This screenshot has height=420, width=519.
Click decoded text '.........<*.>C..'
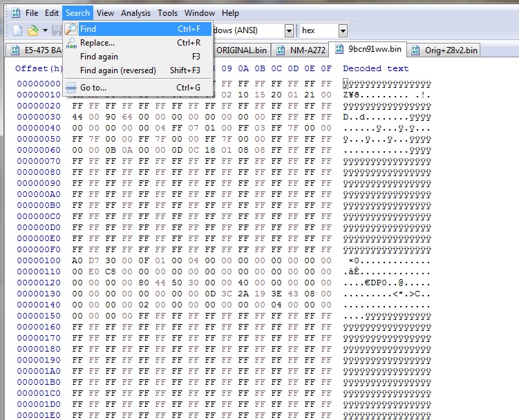[x=387, y=294]
